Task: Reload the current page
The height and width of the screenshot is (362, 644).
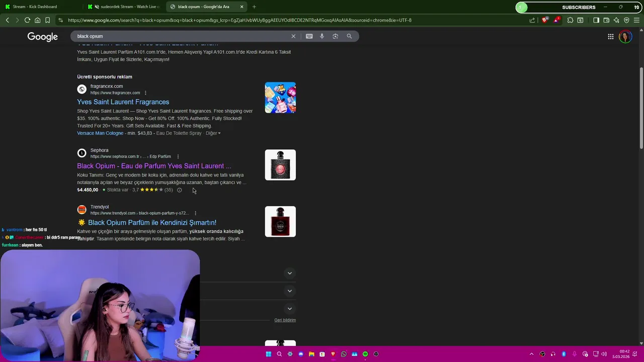Action: click(27, 20)
